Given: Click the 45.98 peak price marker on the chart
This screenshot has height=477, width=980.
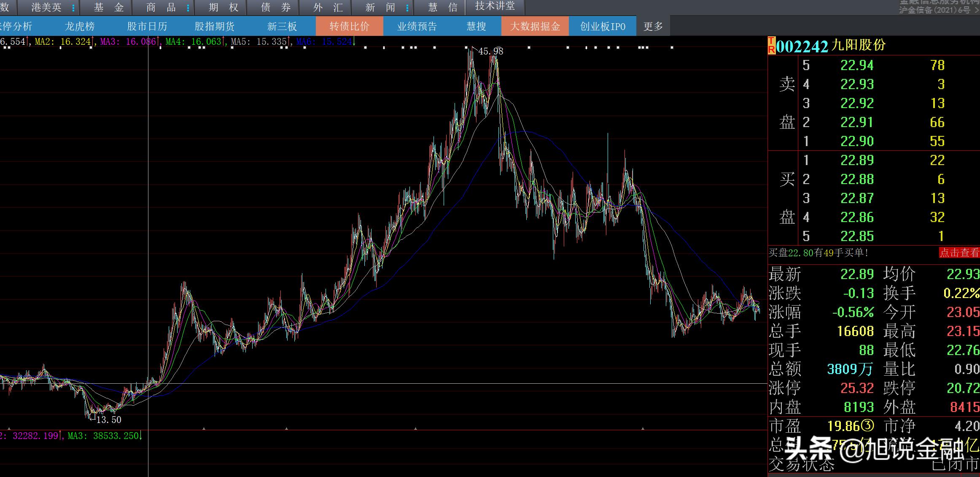Looking at the screenshot, I should (x=490, y=51).
